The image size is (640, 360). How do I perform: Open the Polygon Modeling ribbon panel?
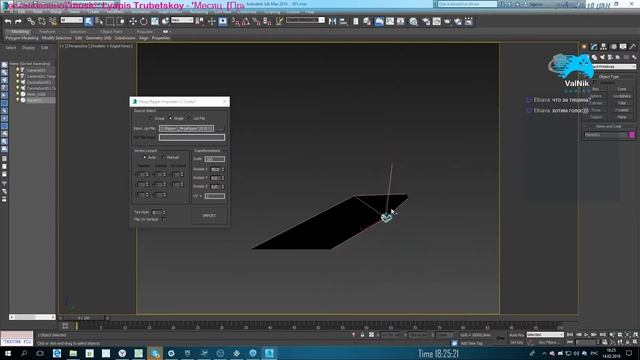(x=22, y=38)
